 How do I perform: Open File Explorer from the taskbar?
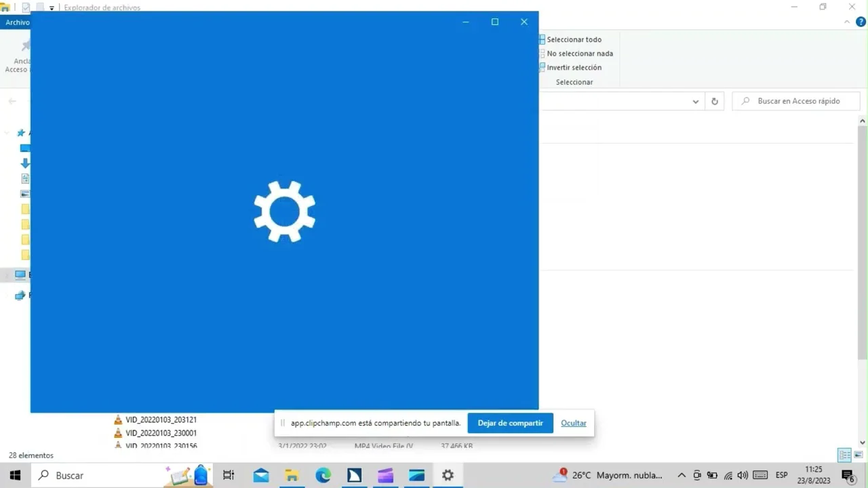pos(292,475)
